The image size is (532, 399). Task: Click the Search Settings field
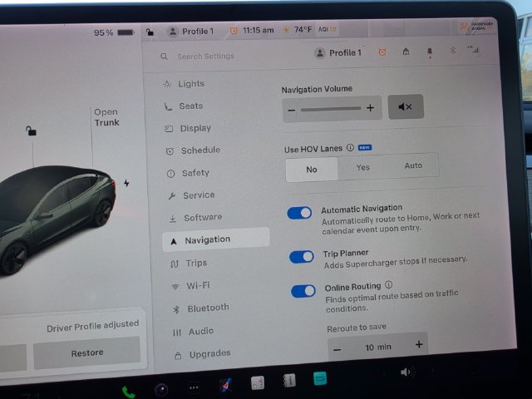point(205,56)
